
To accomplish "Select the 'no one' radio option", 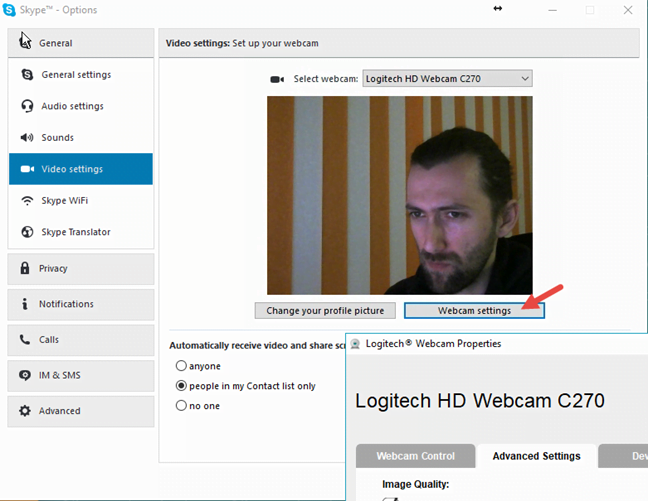I will click(181, 406).
